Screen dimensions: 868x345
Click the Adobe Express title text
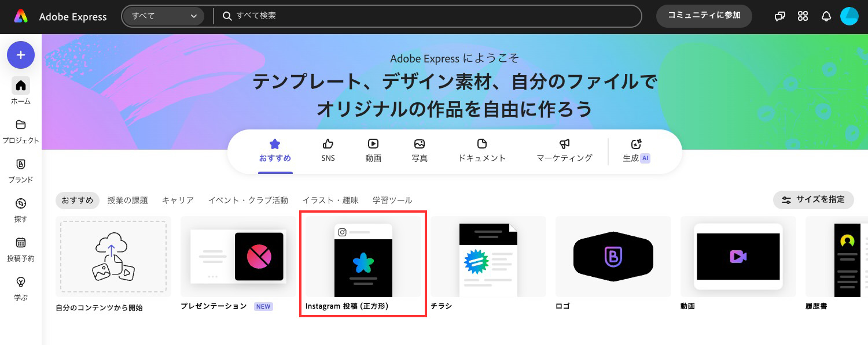click(x=73, y=17)
